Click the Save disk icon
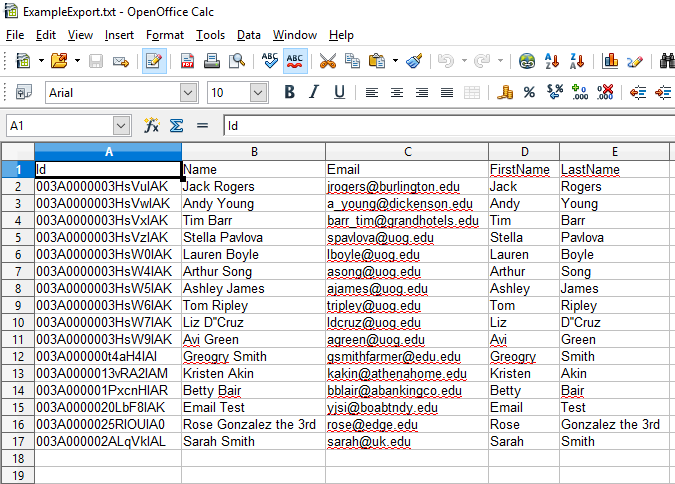This screenshot has width=675, height=484. [x=96, y=61]
